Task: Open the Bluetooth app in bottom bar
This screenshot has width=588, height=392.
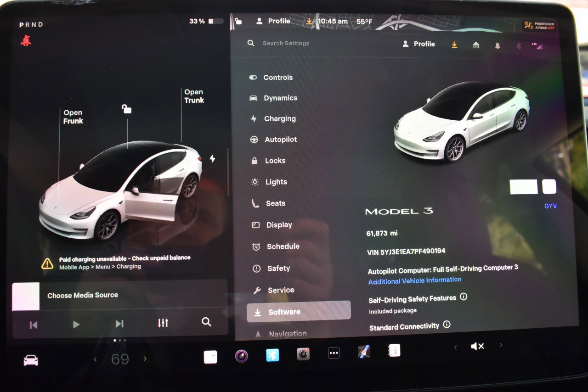Action: (x=272, y=355)
